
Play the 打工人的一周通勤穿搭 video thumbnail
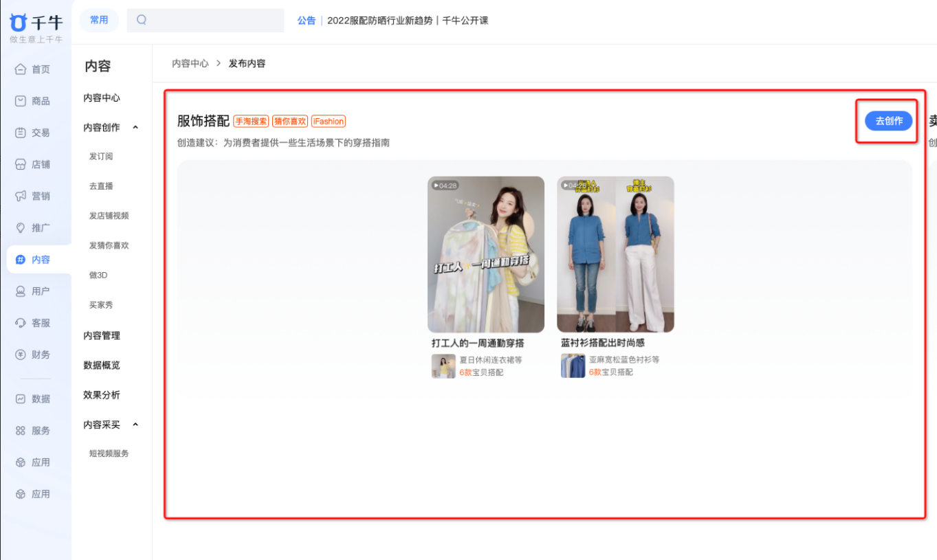tap(486, 254)
